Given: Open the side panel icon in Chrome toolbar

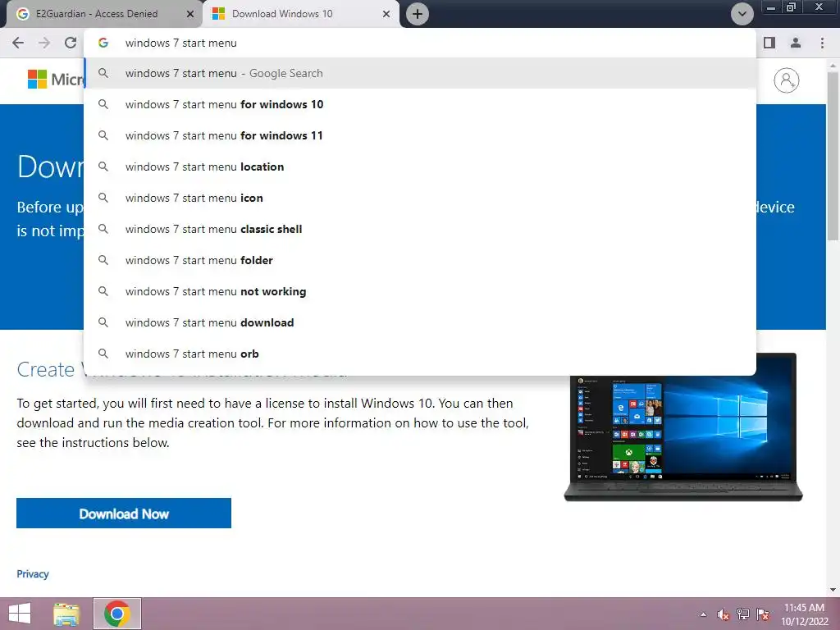Looking at the screenshot, I should click(769, 43).
